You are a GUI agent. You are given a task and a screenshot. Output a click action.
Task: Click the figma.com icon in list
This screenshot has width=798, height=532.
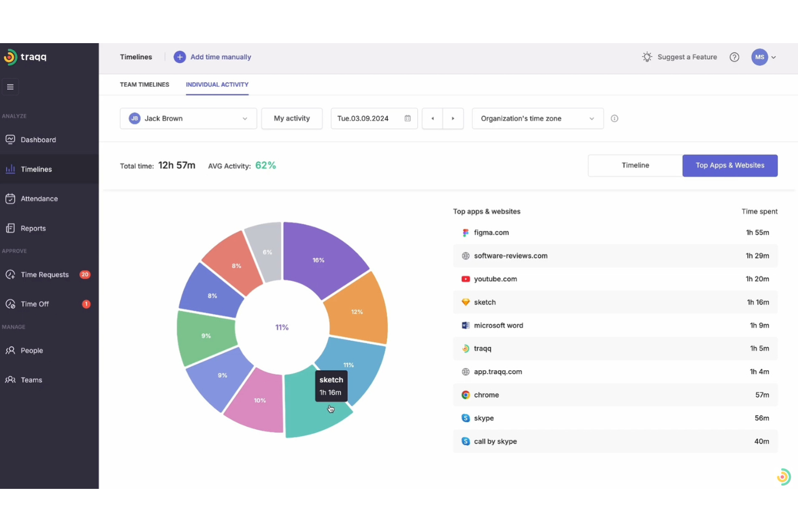point(465,233)
